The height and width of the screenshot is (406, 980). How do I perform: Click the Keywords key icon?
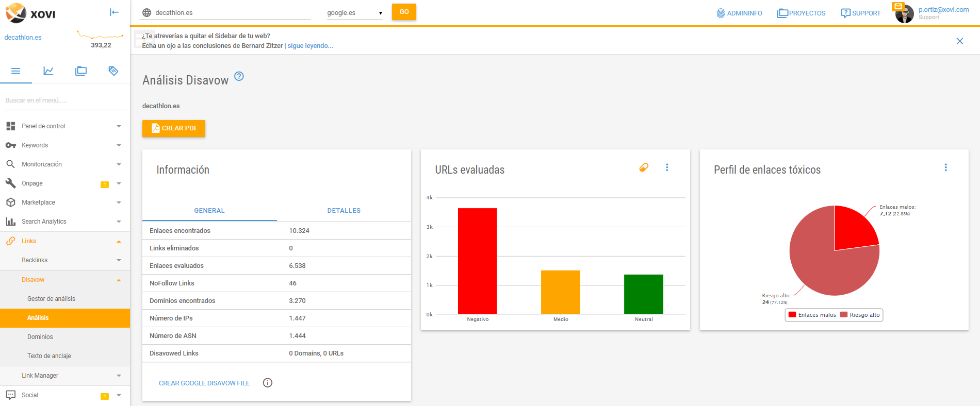pos(10,145)
